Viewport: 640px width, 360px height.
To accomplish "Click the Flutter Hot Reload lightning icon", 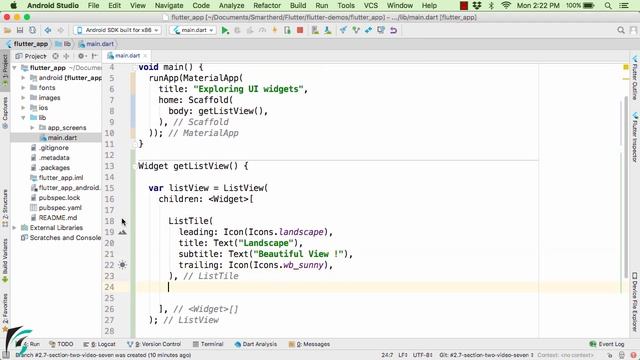I will [x=275, y=30].
